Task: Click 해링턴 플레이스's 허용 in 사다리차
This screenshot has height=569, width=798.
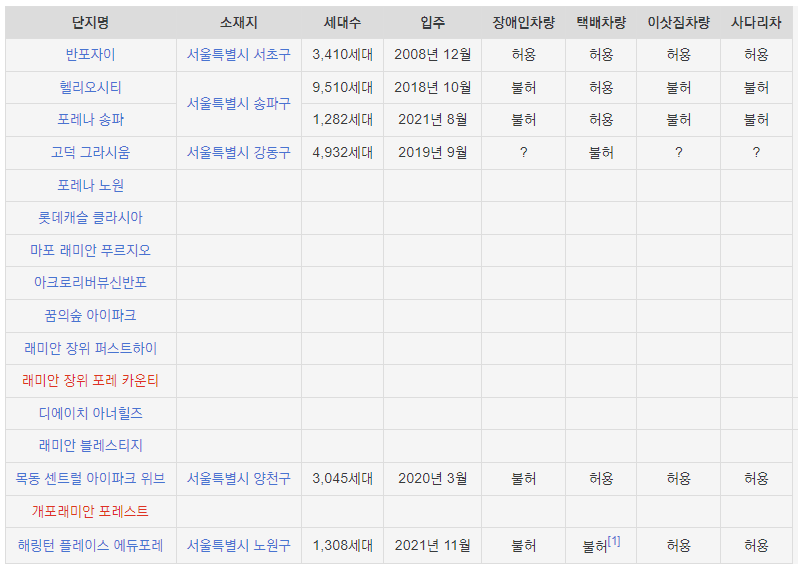Action: 756,546
